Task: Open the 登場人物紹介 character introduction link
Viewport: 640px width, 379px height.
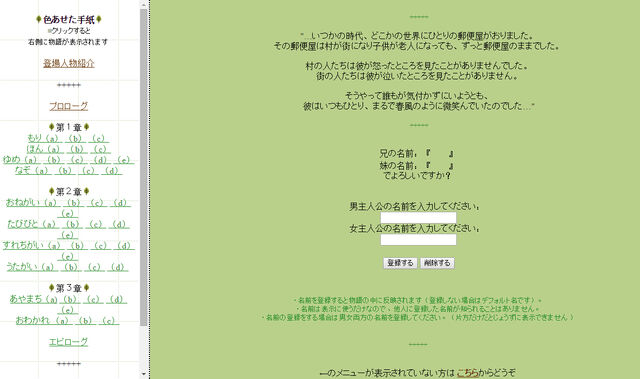Action: point(69,63)
